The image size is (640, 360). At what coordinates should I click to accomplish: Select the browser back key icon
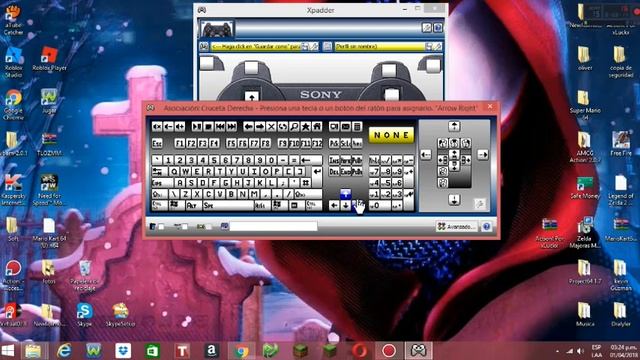[x=249, y=127]
